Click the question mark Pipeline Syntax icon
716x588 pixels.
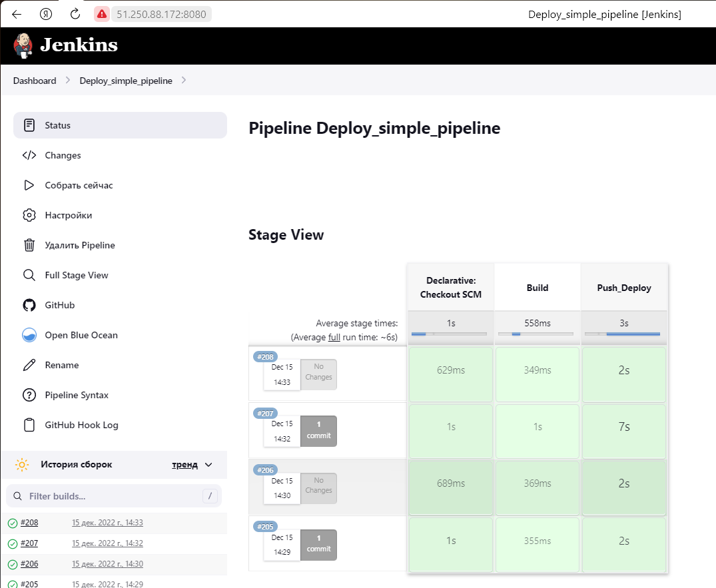29,395
